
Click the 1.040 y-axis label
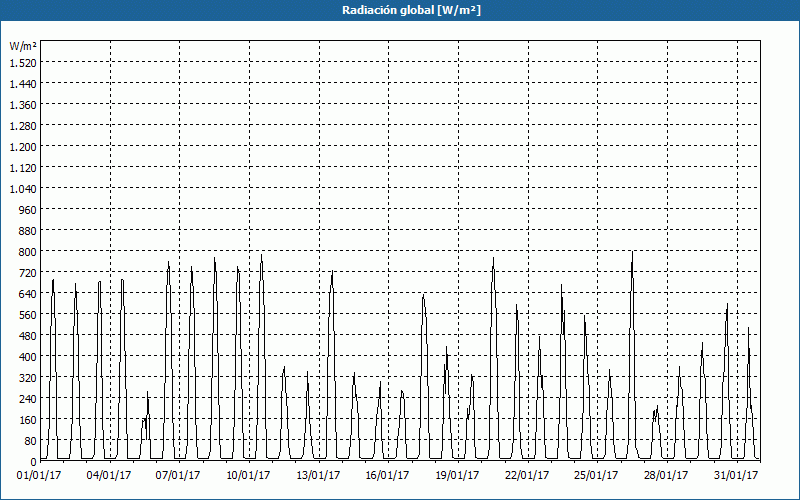(x=23, y=189)
